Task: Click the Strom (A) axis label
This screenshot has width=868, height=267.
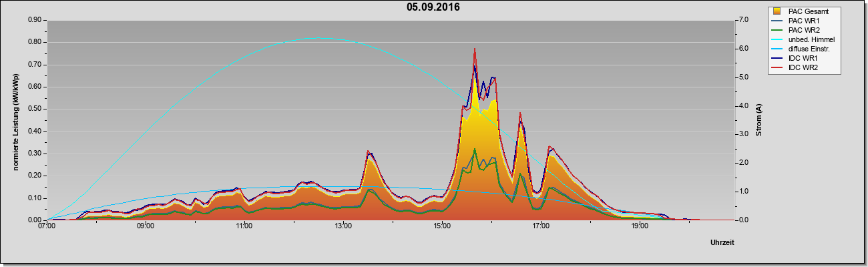Action: [x=758, y=120]
